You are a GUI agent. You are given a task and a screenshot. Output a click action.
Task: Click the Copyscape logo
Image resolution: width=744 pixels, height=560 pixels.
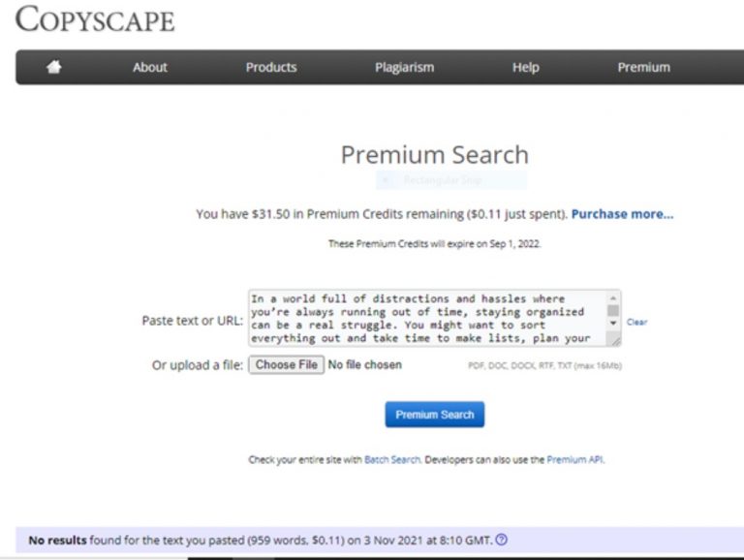point(95,19)
